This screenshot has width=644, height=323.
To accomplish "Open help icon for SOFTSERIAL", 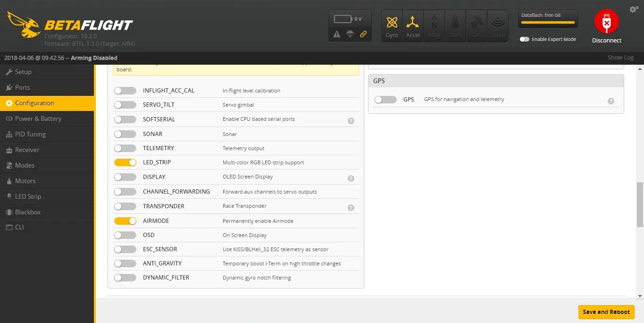I will (x=351, y=121).
